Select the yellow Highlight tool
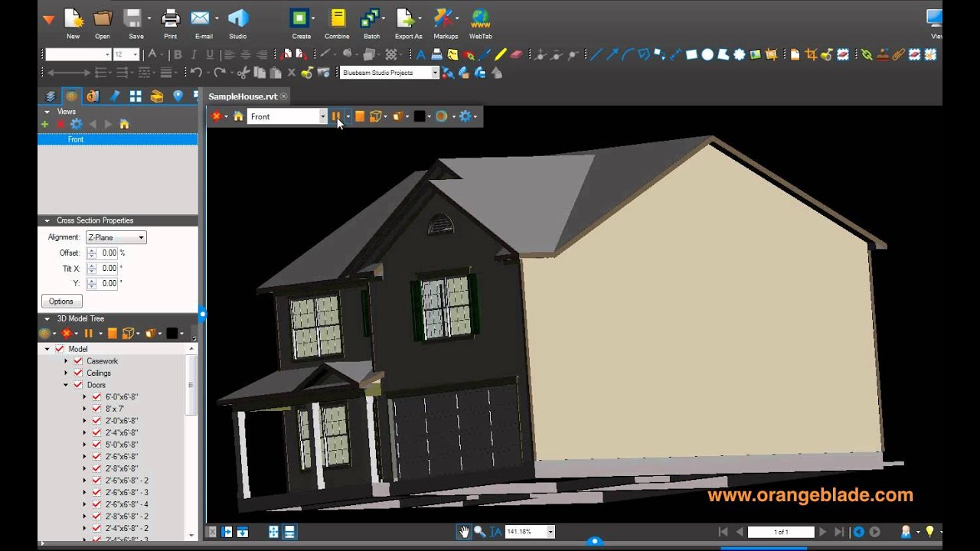Image resolution: width=980 pixels, height=551 pixels. click(x=501, y=54)
